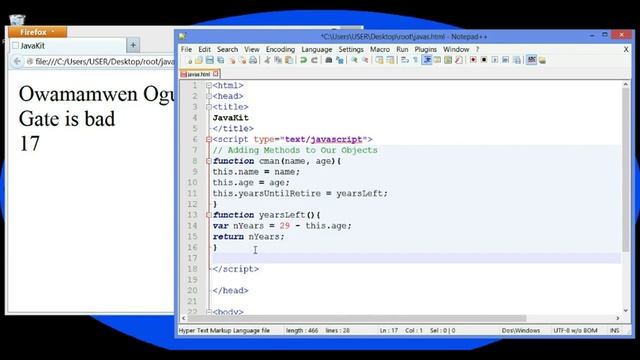
Task: Click the last toolbar icon after spell check
Action: click(542, 60)
